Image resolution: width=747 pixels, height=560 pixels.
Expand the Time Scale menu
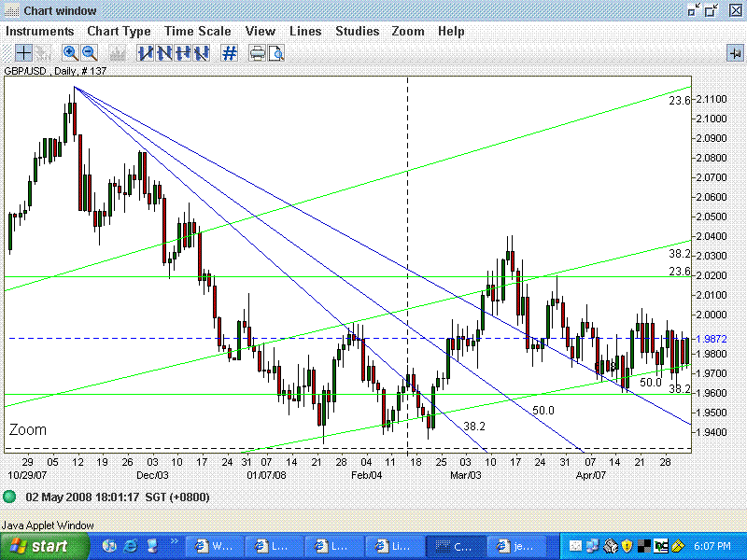(x=198, y=31)
